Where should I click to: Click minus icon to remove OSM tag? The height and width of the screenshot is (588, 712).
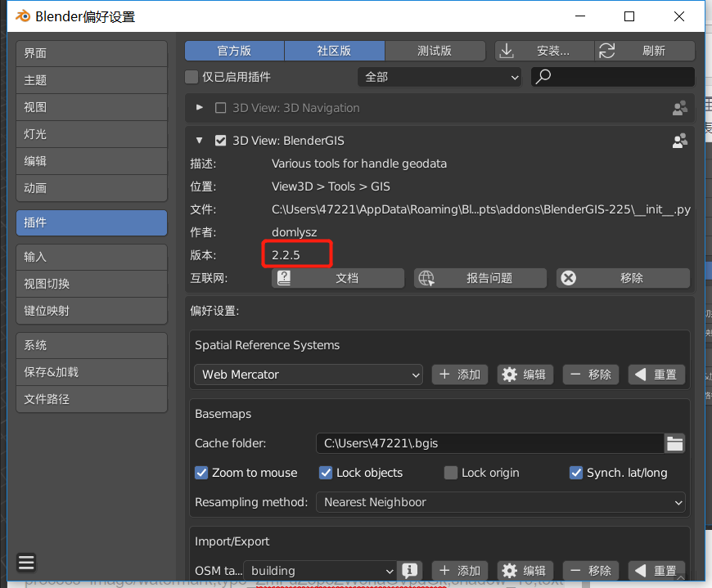click(575, 570)
